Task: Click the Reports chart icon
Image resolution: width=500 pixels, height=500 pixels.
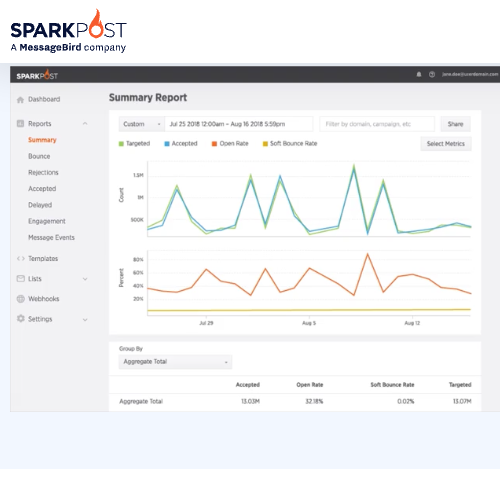Action: point(20,124)
